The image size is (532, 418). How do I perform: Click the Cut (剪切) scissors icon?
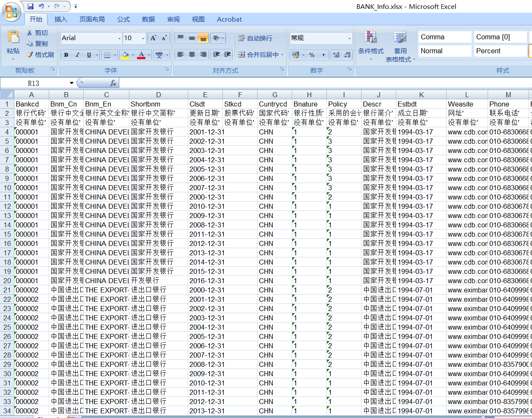30,33
